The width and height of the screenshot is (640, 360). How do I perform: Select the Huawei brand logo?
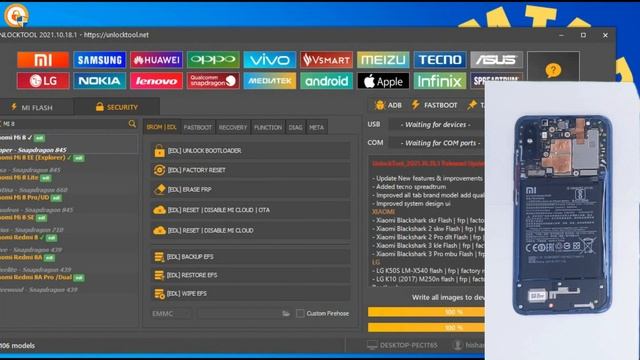[156, 60]
